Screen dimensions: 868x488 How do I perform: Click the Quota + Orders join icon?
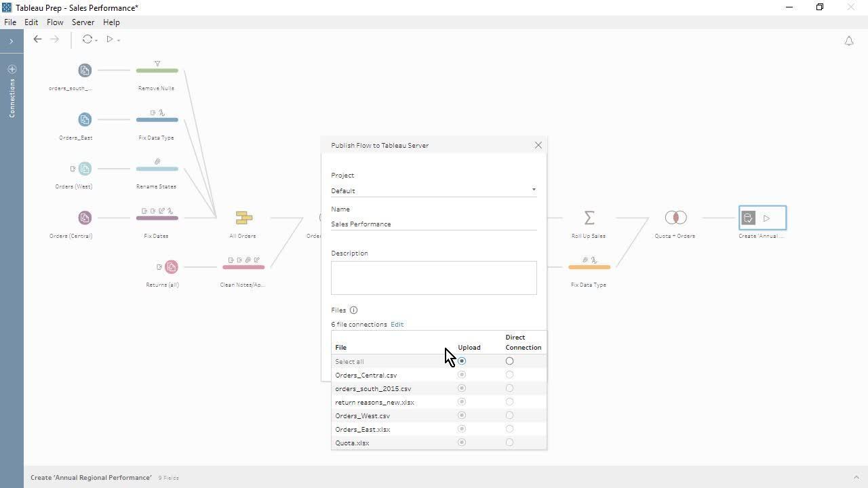pyautogui.click(x=675, y=218)
